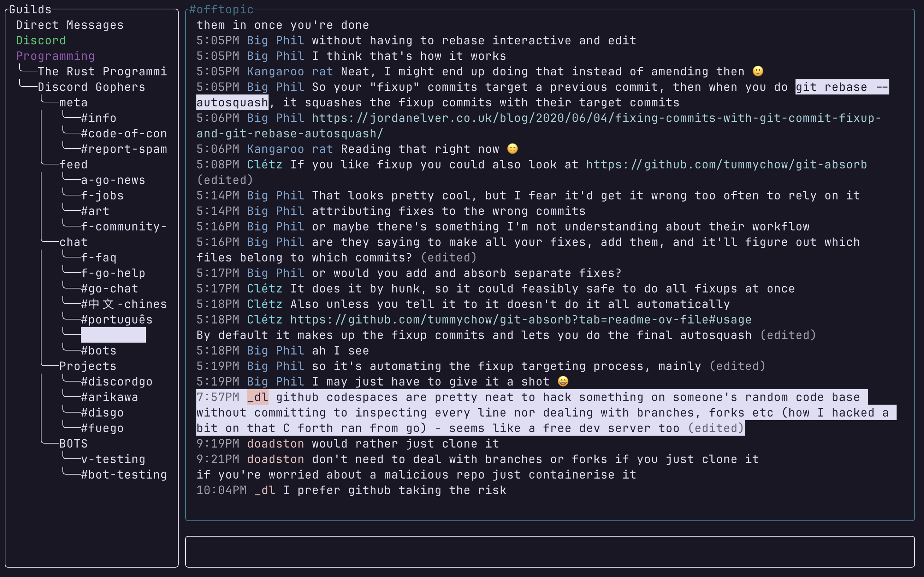Open the #info channel

pos(99,118)
